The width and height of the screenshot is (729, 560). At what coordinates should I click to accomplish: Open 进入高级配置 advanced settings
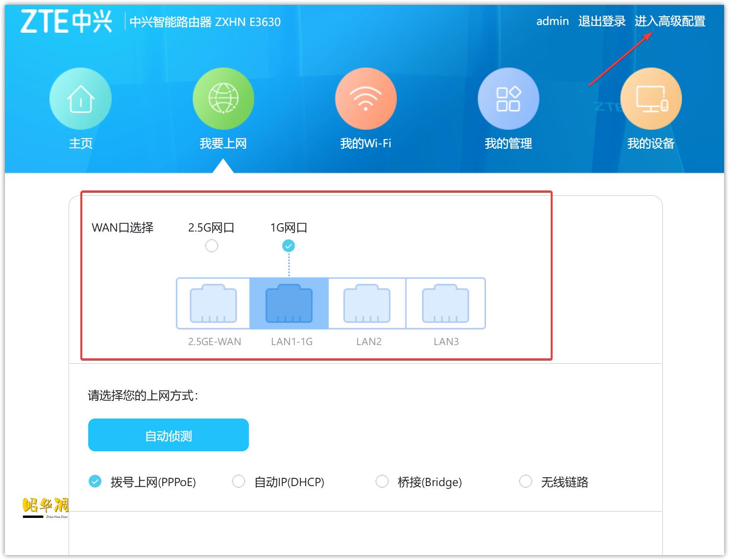(x=671, y=22)
